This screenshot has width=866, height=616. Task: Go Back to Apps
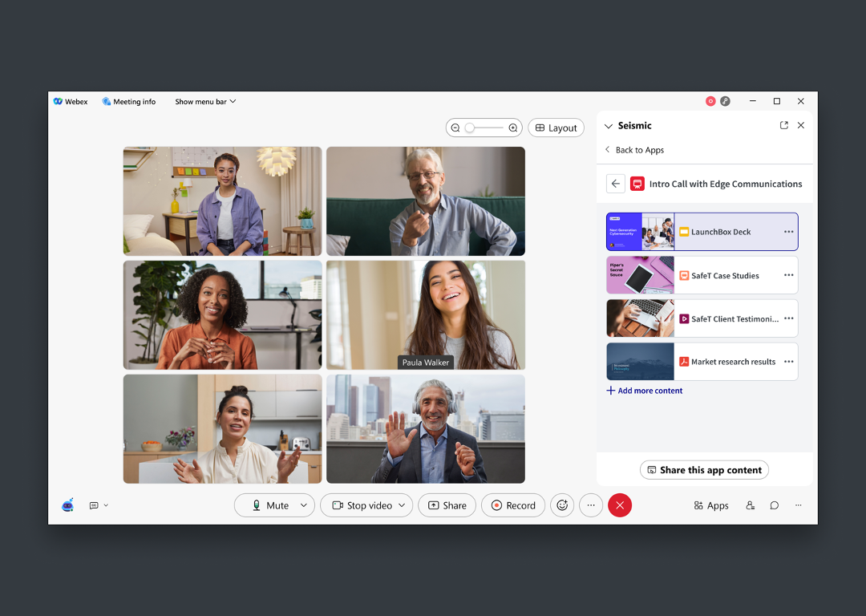tap(634, 150)
